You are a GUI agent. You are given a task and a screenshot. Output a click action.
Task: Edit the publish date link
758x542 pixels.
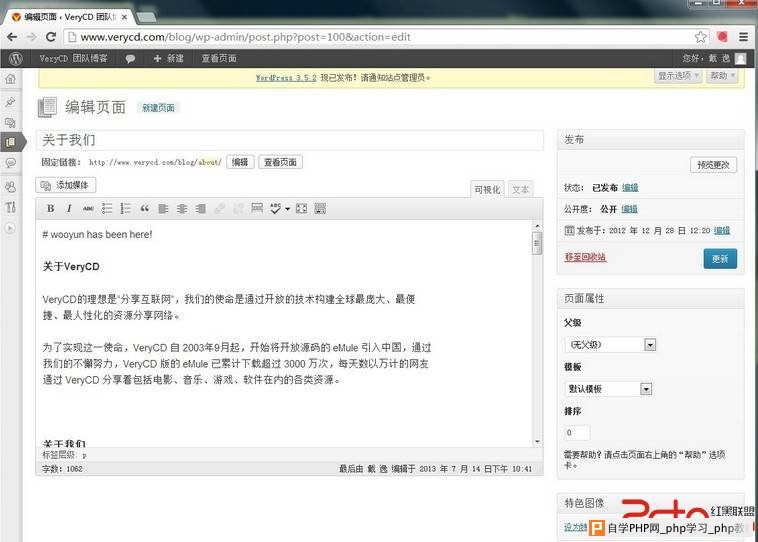[722, 231]
